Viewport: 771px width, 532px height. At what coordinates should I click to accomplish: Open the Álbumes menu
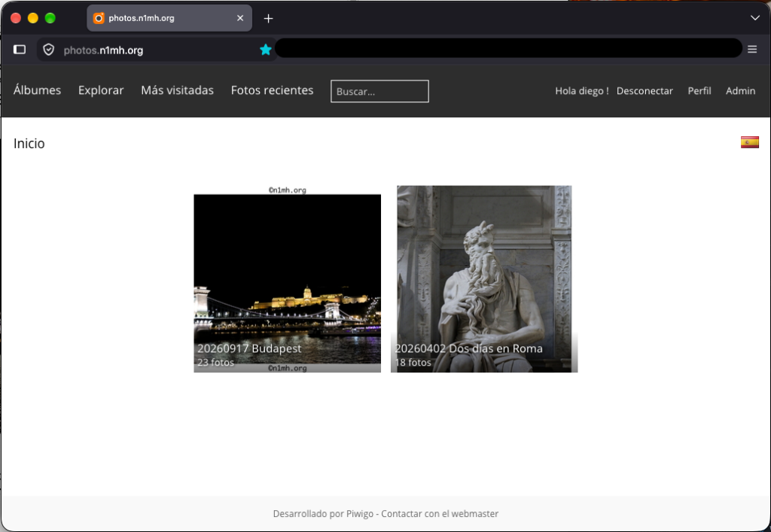(x=38, y=90)
